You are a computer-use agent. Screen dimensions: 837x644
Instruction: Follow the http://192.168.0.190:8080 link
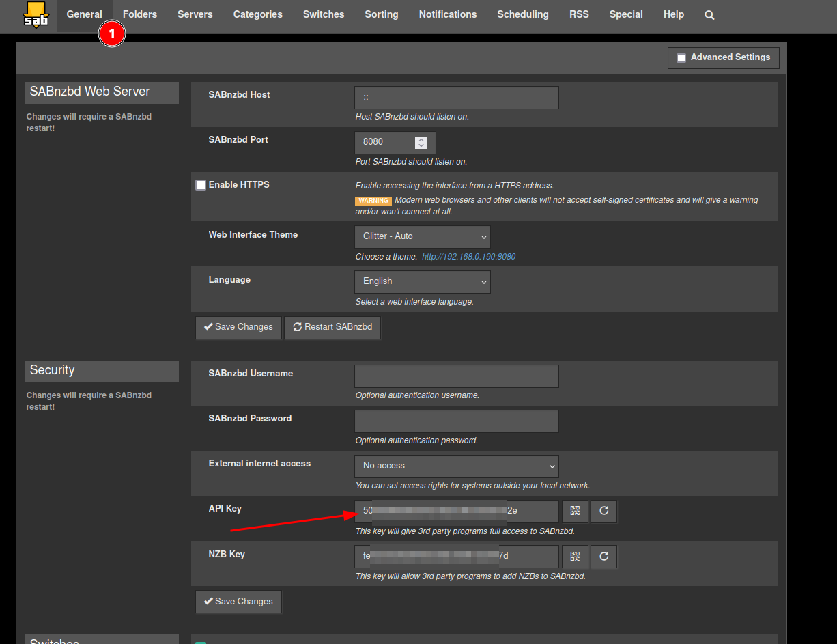point(469,257)
